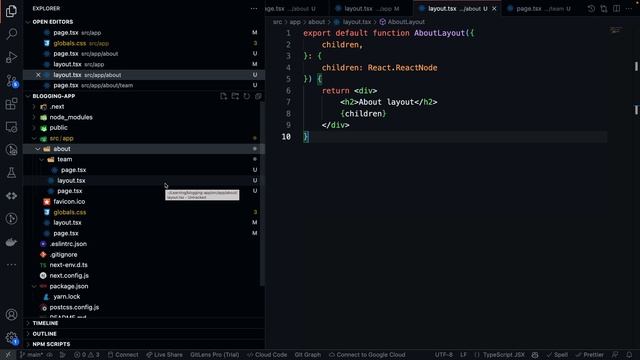Open globals.css in open editors
The width and height of the screenshot is (640, 360).
144,43
